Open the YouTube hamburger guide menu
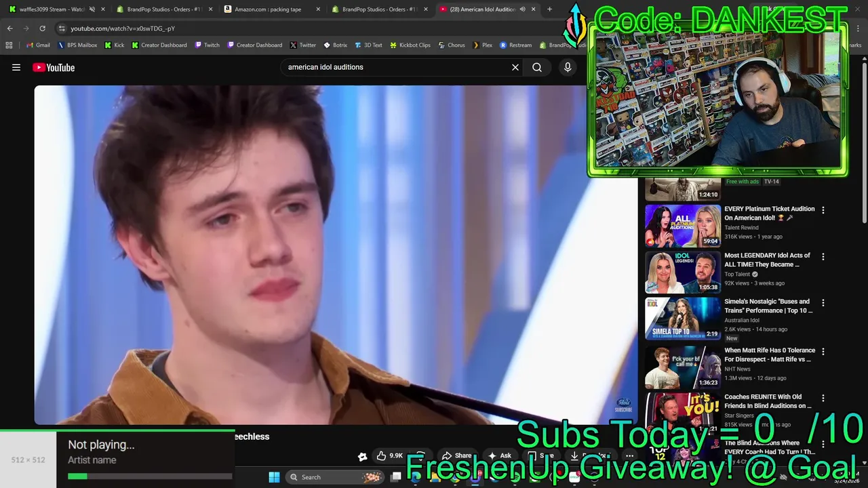 [16, 67]
